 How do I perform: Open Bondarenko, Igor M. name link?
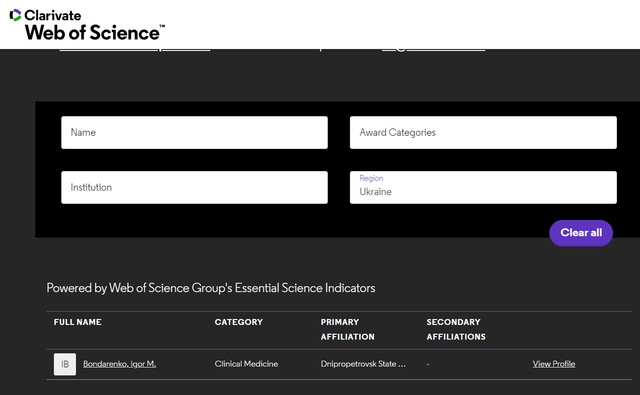pyautogui.click(x=120, y=364)
